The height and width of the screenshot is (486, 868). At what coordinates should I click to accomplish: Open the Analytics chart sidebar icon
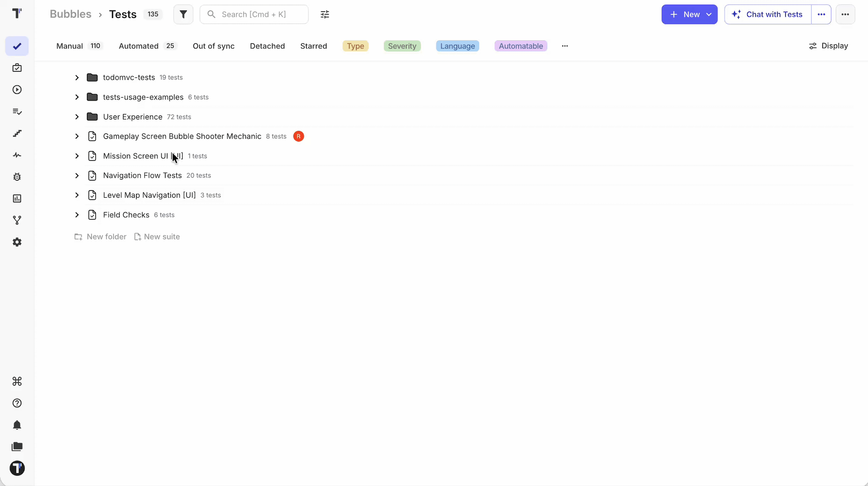click(x=17, y=199)
